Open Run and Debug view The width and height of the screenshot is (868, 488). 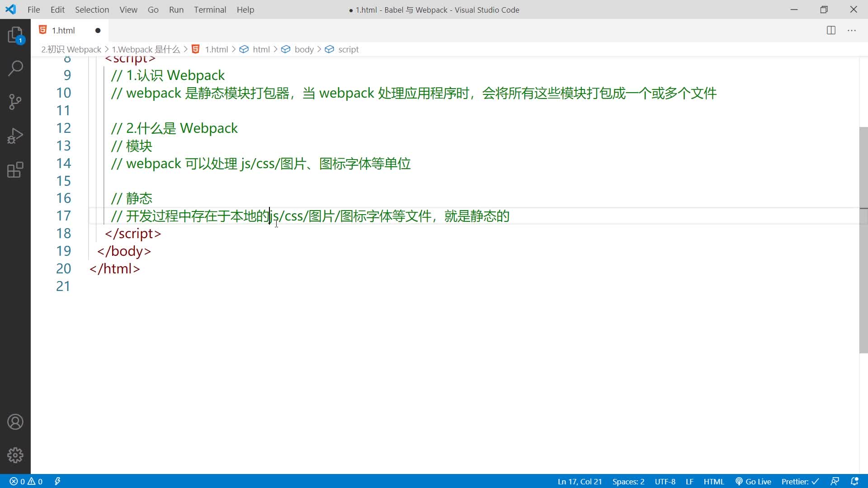pos(15,136)
